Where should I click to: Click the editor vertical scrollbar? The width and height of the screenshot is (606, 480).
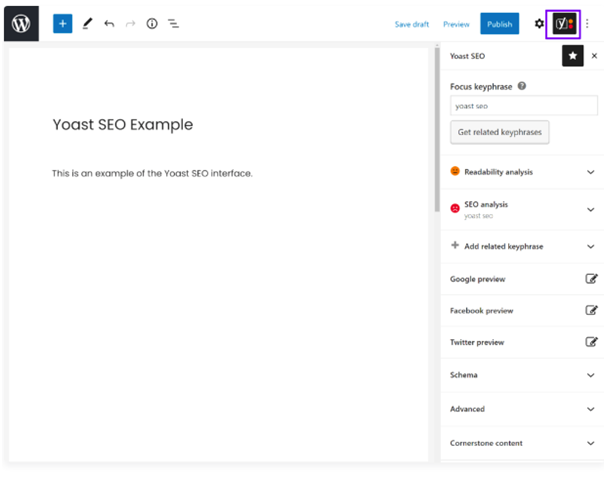(437, 129)
